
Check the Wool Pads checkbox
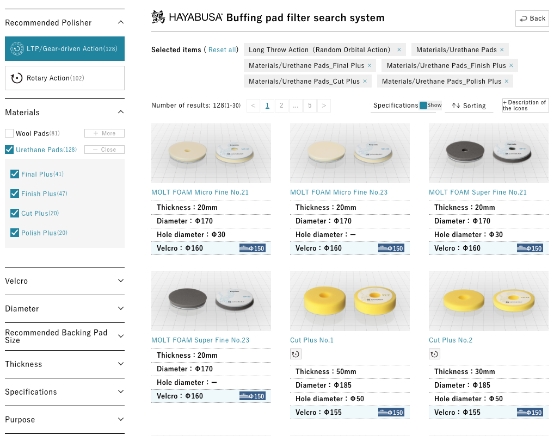tap(9, 134)
